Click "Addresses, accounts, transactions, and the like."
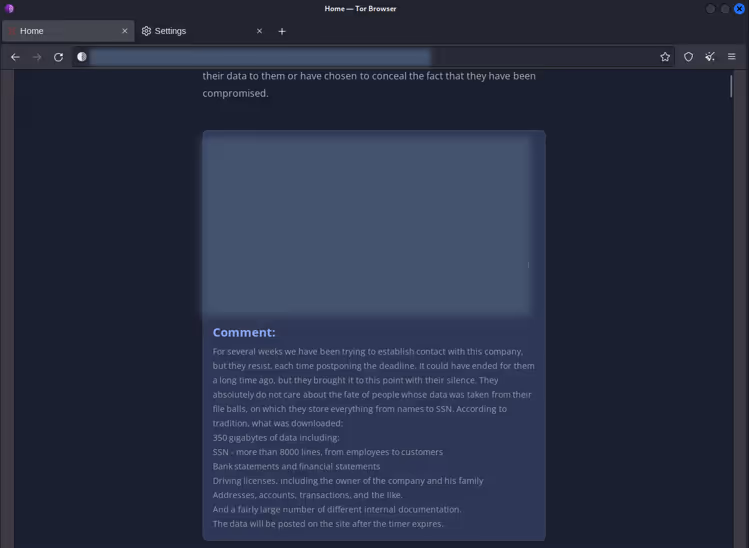749x548 pixels. click(x=308, y=495)
